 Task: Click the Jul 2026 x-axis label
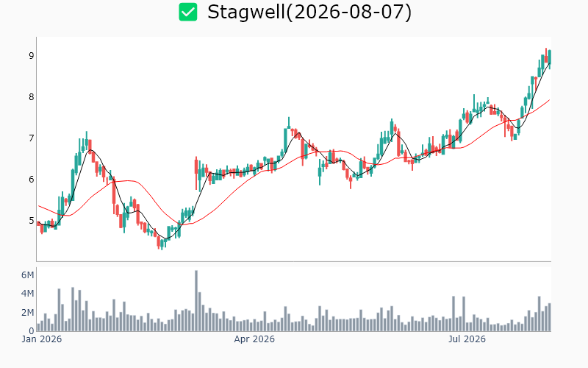tap(467, 339)
